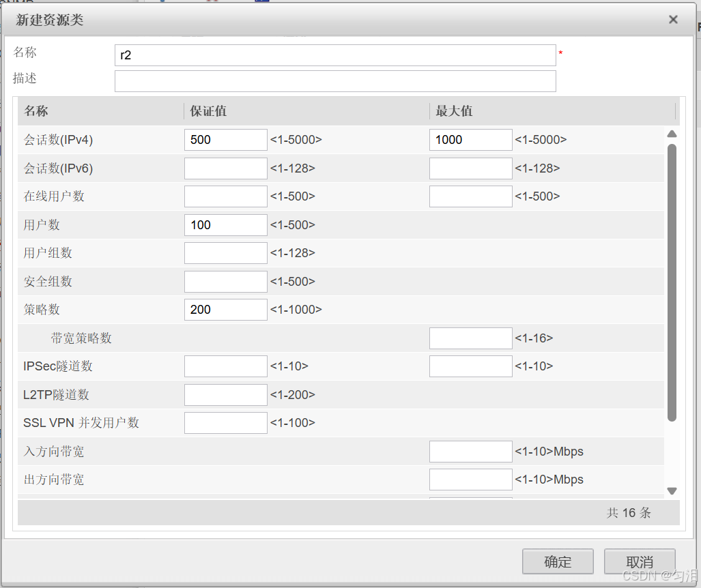Click <1-200> range hint beside L2TP隧道数
This screenshot has height=588, width=701.
click(292, 395)
